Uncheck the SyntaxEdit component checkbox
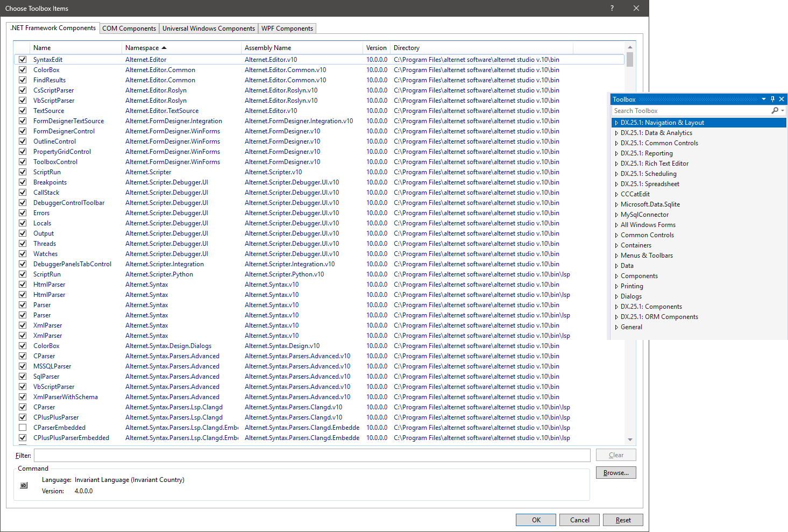 tap(23, 60)
